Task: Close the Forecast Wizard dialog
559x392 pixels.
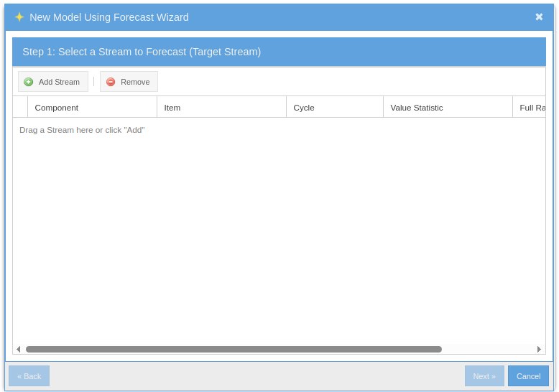Action: coord(539,17)
